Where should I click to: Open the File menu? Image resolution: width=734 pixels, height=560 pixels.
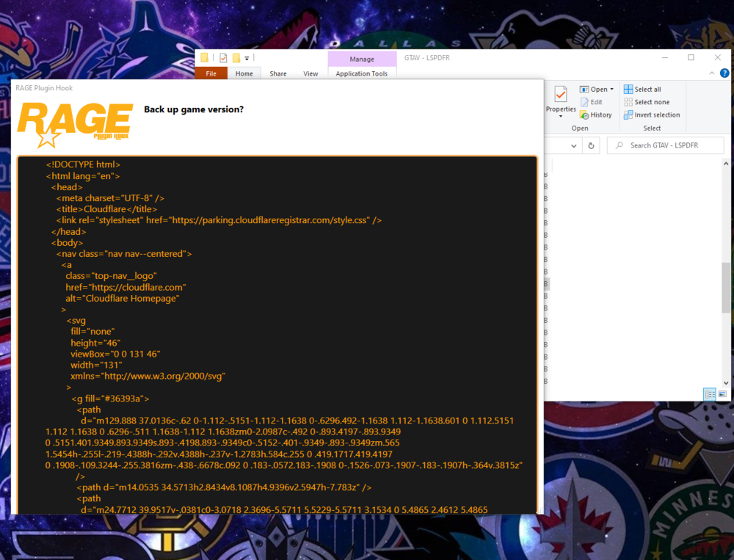(x=211, y=73)
